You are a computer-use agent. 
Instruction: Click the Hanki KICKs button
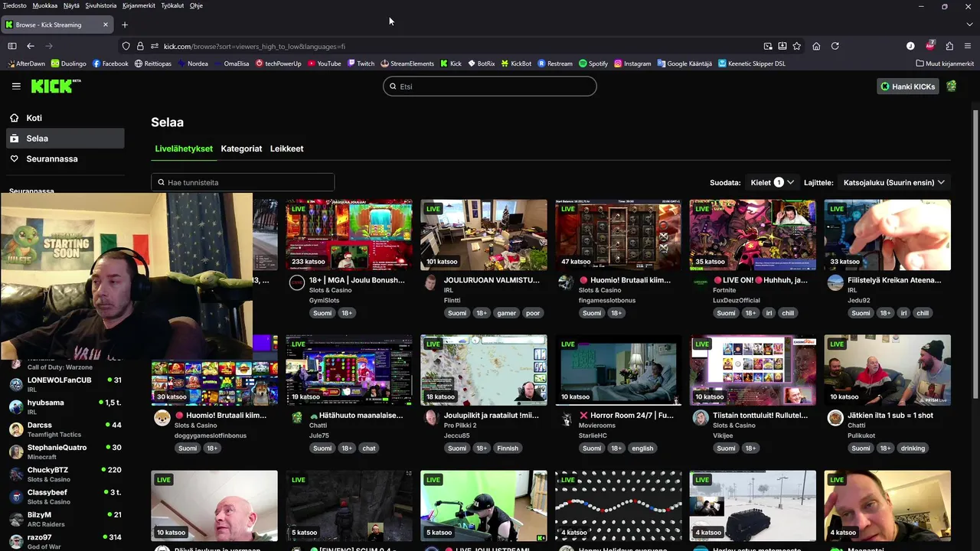(x=908, y=86)
